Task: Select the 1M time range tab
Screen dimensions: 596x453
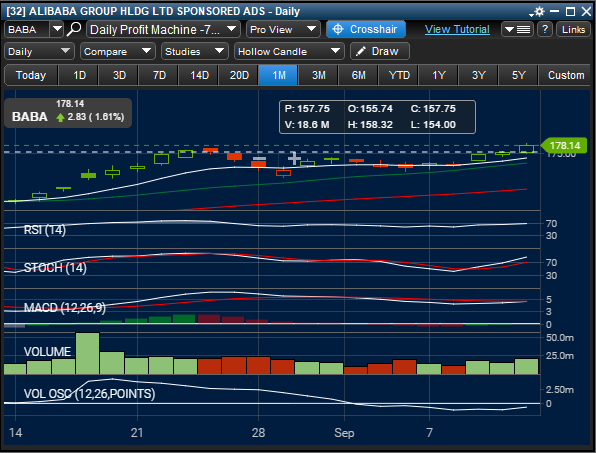Action: pos(279,75)
